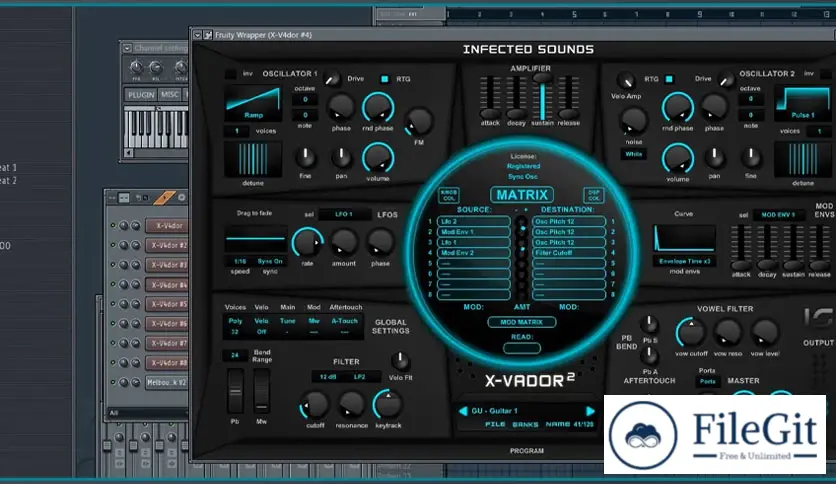836x484 pixels.
Task: Go to next program with right arrow
Action: (x=590, y=411)
